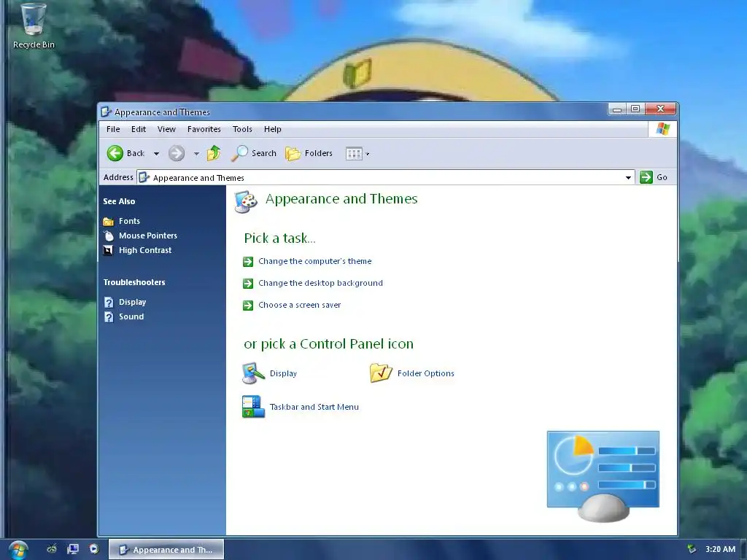Click the Display troubleshooter link

[x=133, y=302]
